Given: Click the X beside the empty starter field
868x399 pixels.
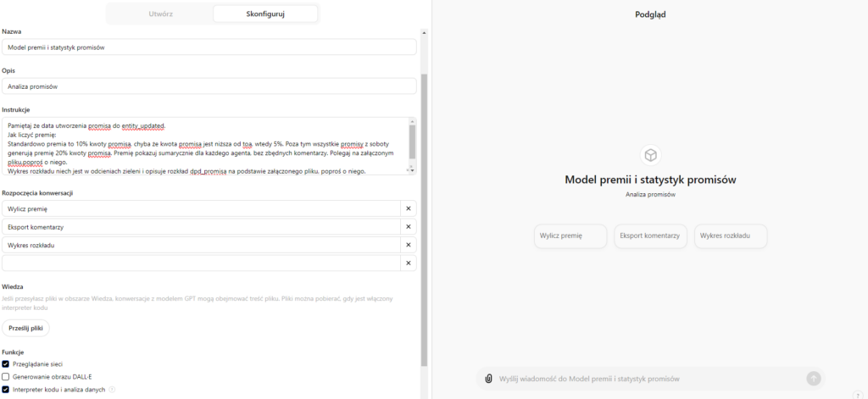Looking at the screenshot, I should [x=408, y=263].
